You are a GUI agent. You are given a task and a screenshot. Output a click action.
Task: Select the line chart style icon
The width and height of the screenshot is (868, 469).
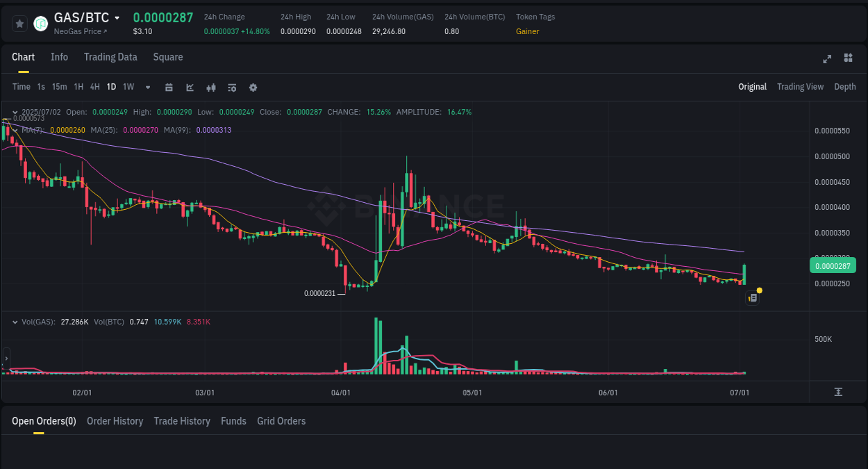click(189, 87)
